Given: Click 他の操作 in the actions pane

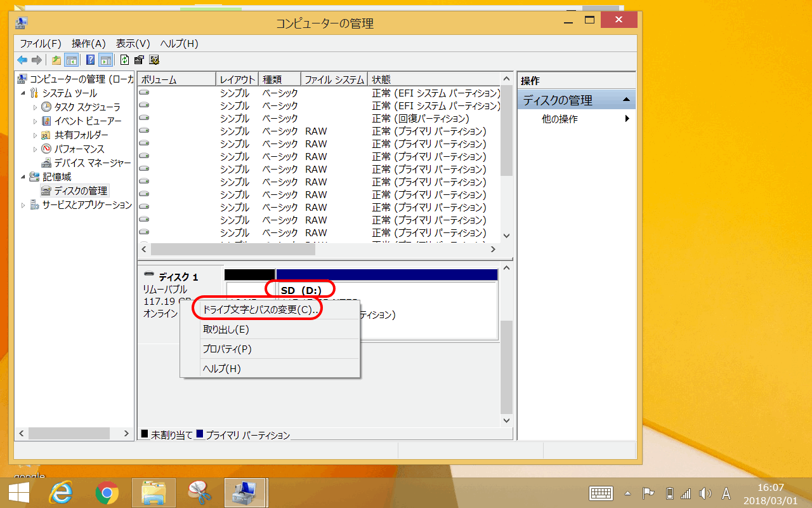Looking at the screenshot, I should [560, 119].
